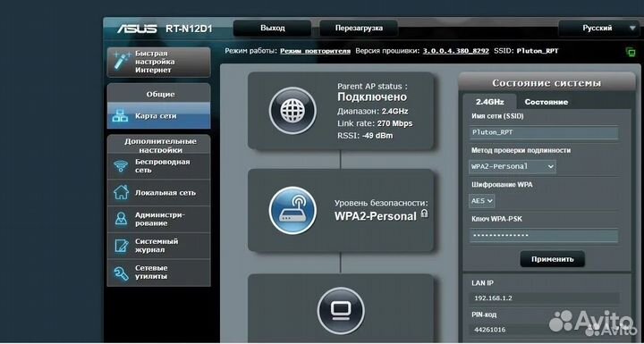Click the Перезагрузка reboot button
The height and width of the screenshot is (344, 644).
coord(359,29)
